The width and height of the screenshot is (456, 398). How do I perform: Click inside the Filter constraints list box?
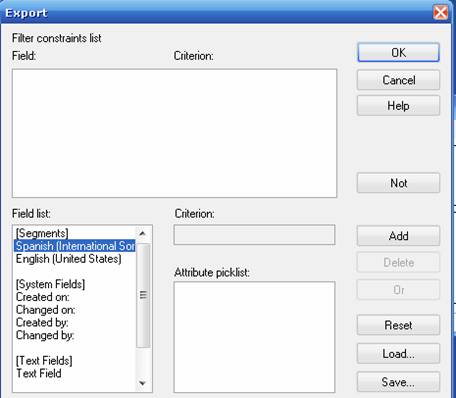[x=174, y=133]
